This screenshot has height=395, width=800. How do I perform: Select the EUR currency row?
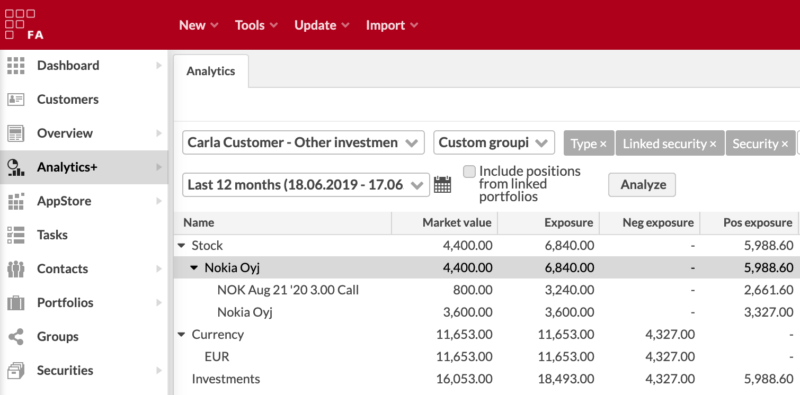click(x=486, y=357)
